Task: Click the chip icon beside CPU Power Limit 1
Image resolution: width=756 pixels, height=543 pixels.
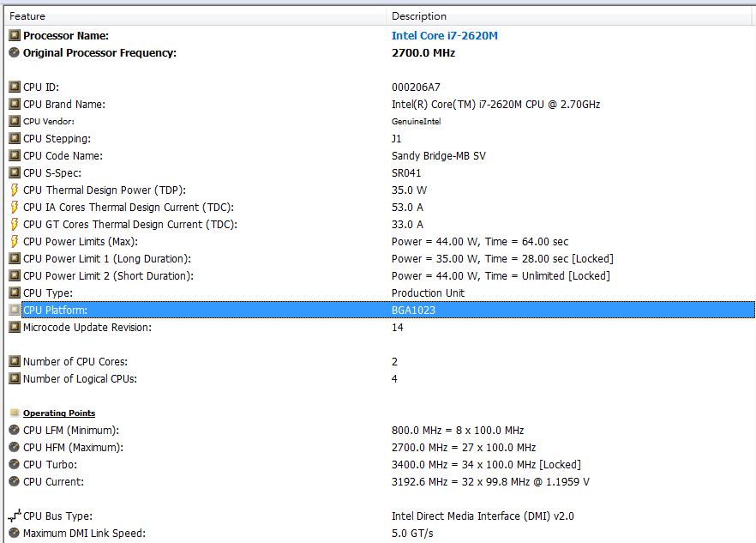Action: 15,258
